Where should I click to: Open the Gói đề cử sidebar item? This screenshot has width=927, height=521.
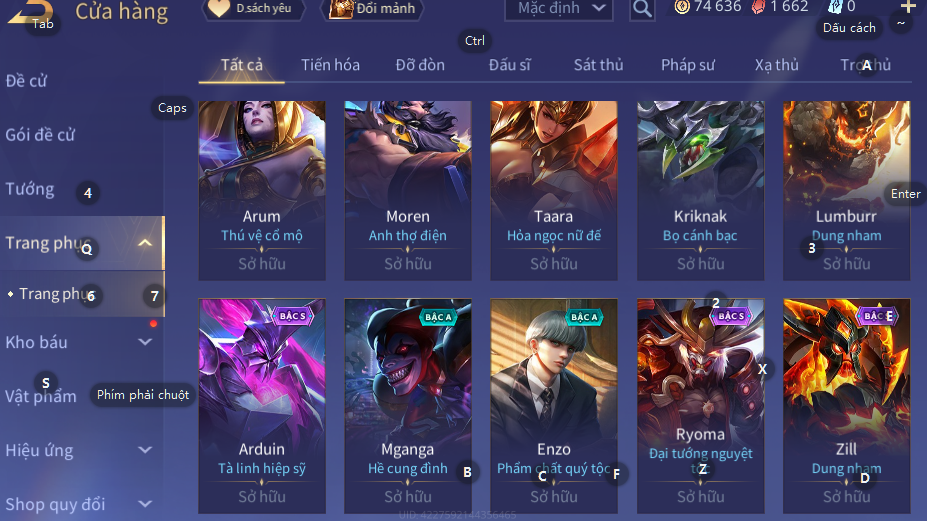pos(40,135)
